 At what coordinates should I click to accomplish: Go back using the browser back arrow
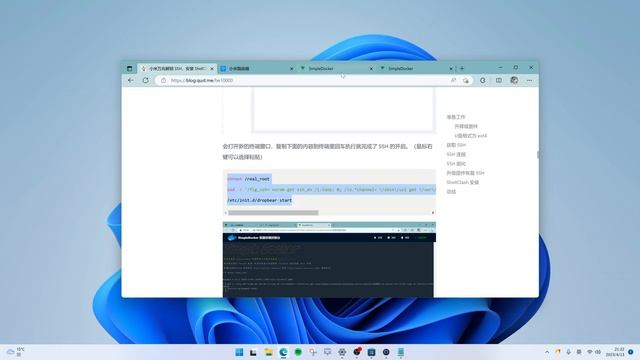[x=131, y=80]
